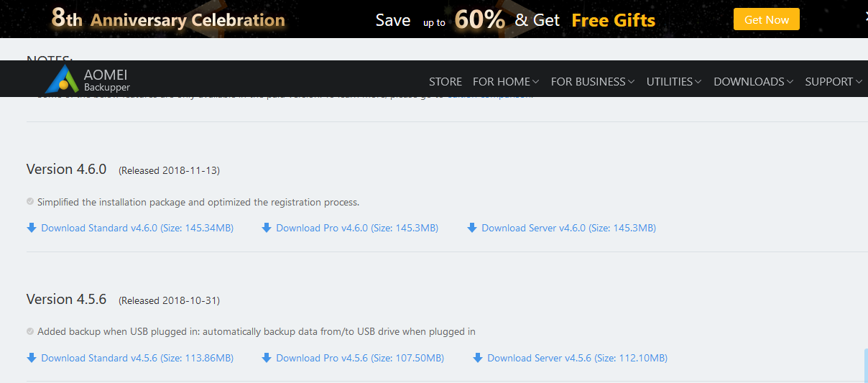Download Server v4.5.6 link
This screenshot has width=868, height=383.
coord(577,358)
